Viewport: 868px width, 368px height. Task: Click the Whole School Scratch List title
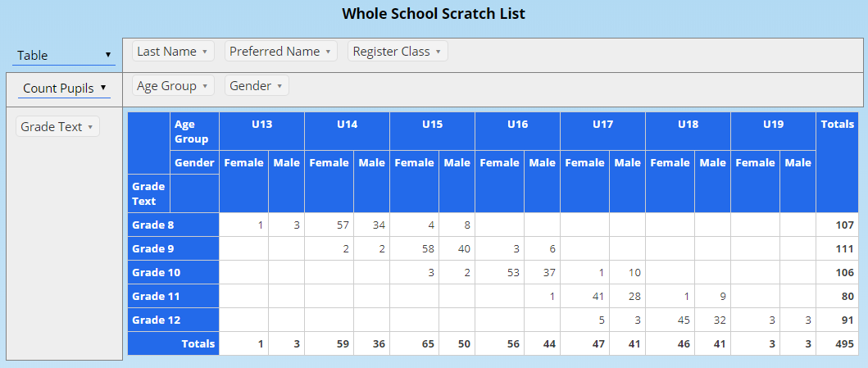tap(434, 14)
